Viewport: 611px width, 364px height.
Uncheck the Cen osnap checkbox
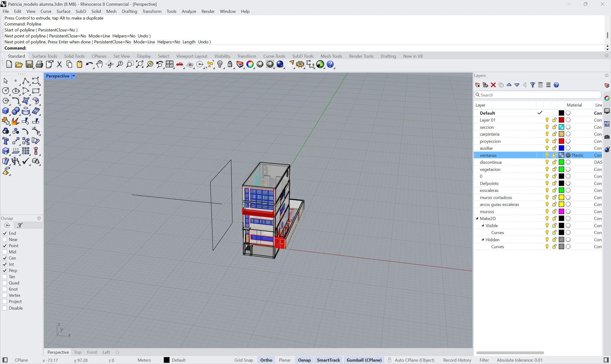[x=5, y=258]
